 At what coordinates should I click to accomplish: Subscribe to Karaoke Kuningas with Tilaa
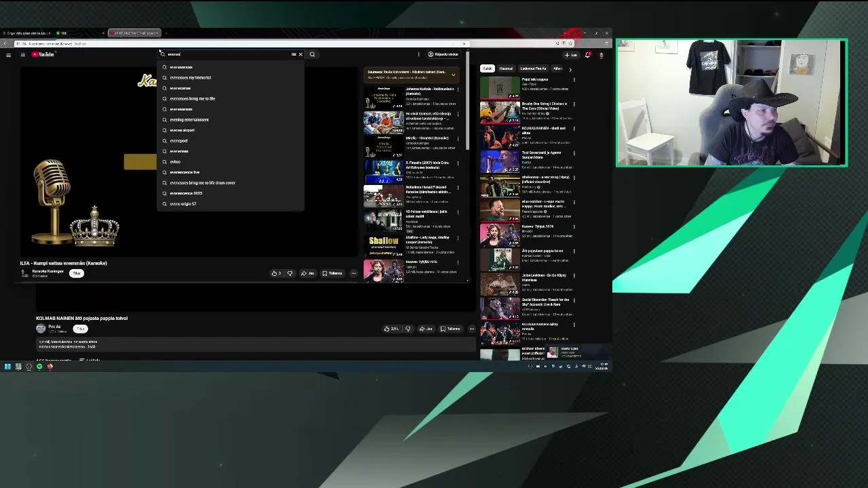tap(77, 273)
